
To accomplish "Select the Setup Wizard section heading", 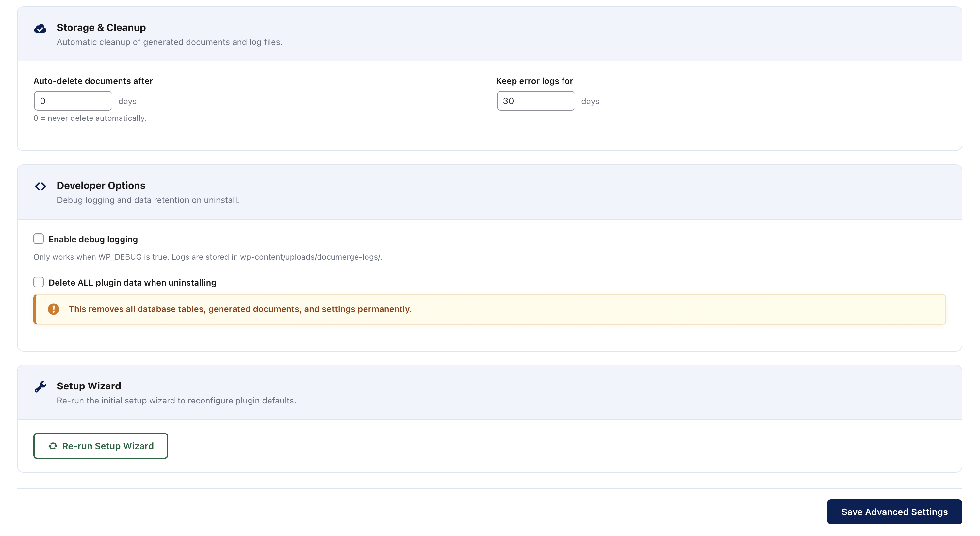I will pos(89,386).
